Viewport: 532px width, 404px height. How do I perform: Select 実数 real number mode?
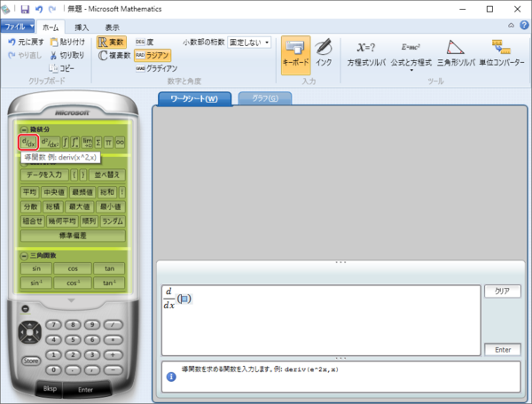point(112,42)
